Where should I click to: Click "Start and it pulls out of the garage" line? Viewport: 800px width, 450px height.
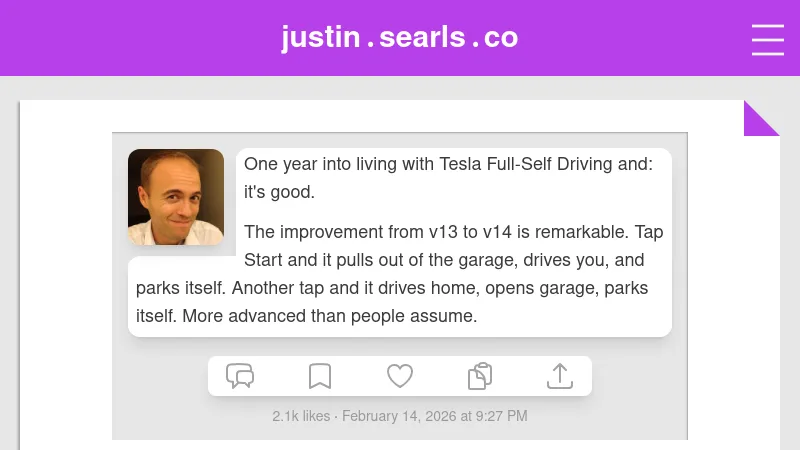(x=380, y=260)
